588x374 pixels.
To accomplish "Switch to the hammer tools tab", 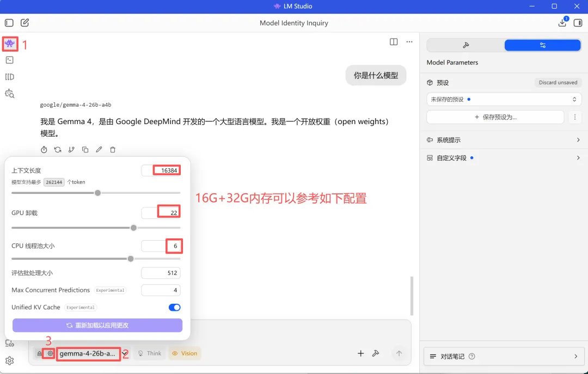I will [465, 45].
